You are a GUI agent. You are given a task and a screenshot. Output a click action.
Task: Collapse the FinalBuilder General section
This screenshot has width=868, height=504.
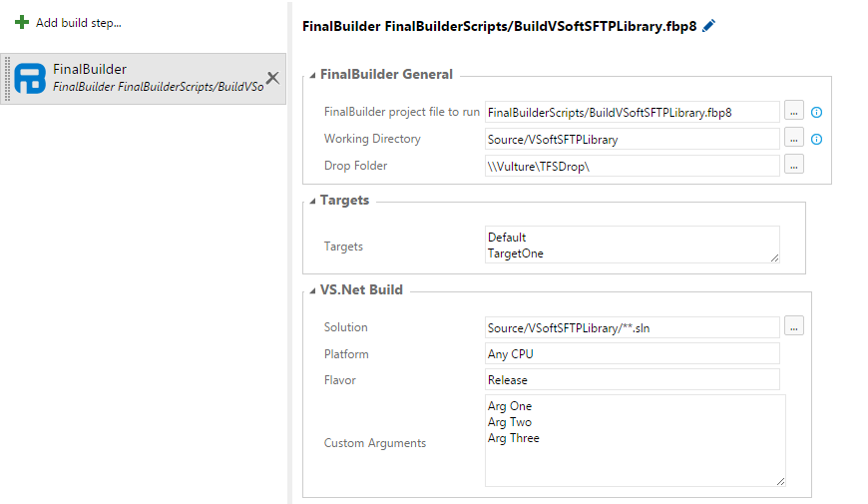(312, 75)
